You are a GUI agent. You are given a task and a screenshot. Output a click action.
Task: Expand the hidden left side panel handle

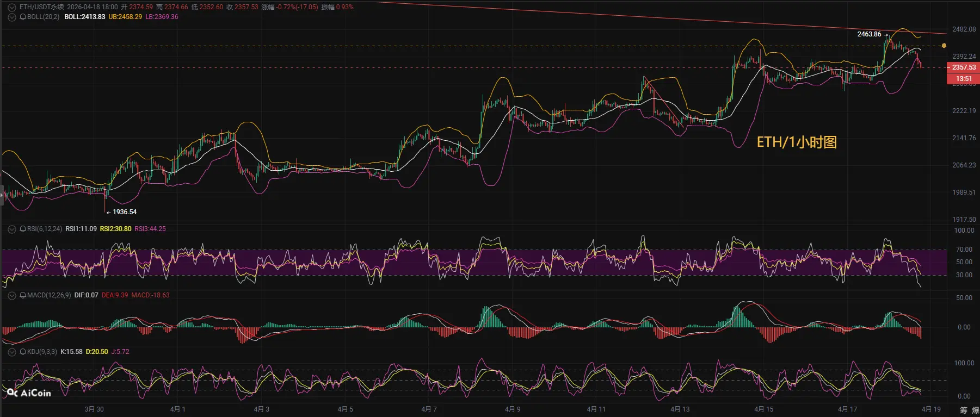(2, 195)
